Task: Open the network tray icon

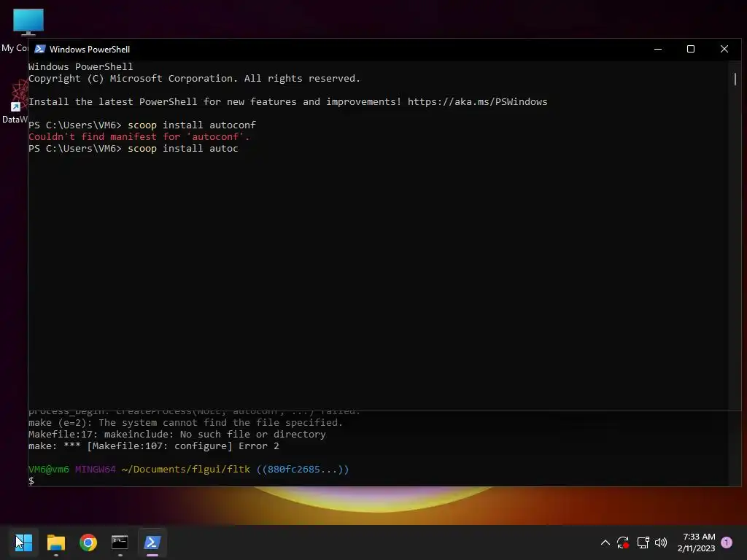Action: [x=643, y=542]
